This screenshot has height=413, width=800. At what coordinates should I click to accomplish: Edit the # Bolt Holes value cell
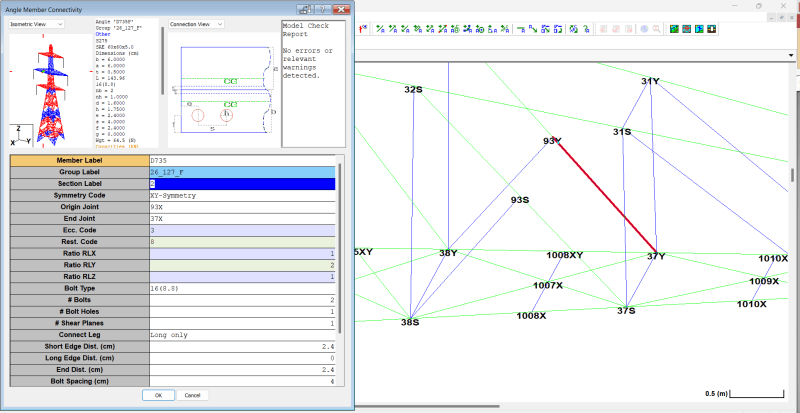[242, 311]
